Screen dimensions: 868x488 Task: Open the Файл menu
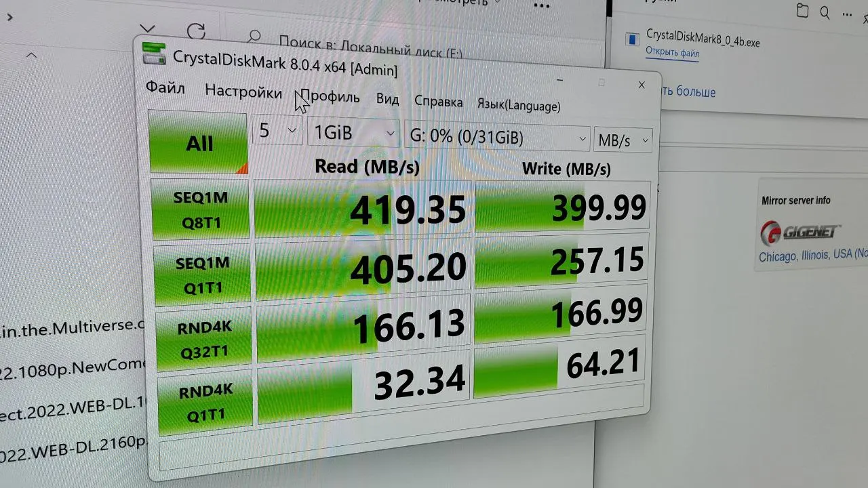coord(165,87)
